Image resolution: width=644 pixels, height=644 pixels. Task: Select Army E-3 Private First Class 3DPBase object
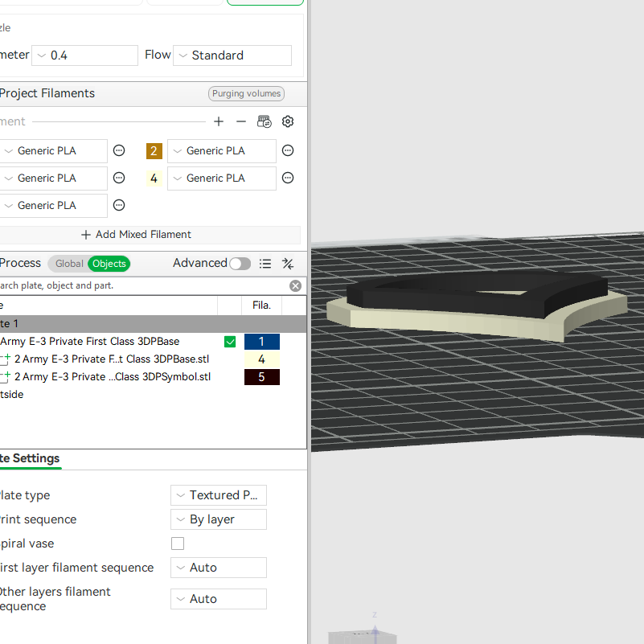click(x=89, y=342)
